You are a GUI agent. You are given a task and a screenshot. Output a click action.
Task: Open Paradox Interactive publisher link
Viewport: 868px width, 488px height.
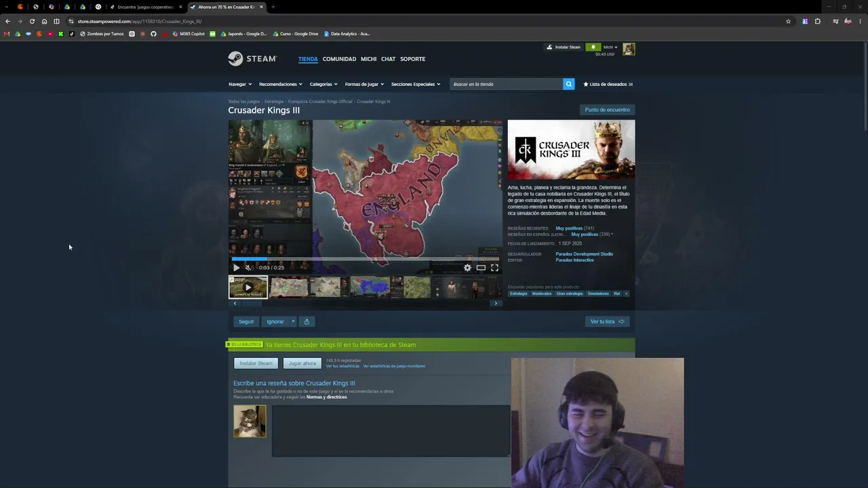click(x=574, y=260)
